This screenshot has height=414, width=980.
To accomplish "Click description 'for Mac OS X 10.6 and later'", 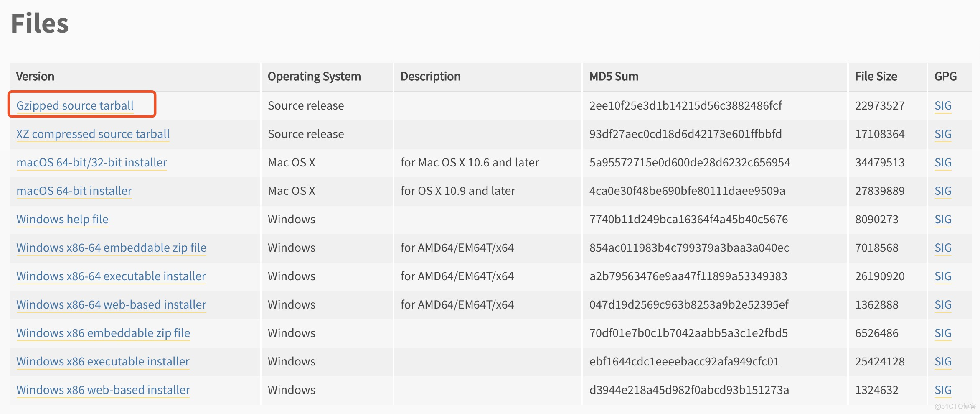I will coord(470,163).
